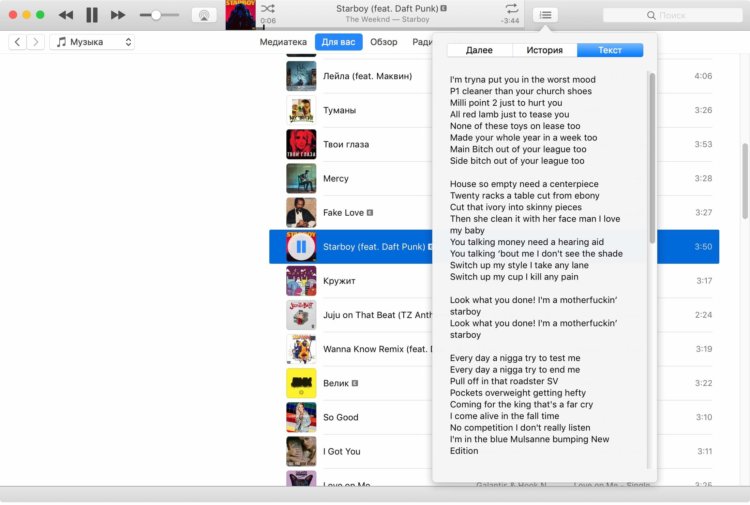Viewport: 750px width, 505px height.
Task: Click the 4:06 duration of Лейла
Action: pos(703,76)
